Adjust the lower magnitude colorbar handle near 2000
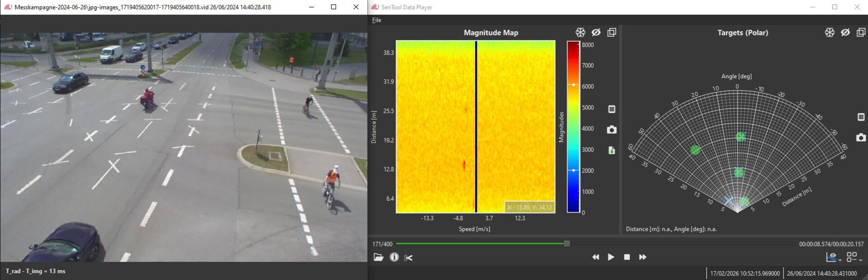Image resolution: width=868 pixels, height=280 pixels. pos(573,171)
